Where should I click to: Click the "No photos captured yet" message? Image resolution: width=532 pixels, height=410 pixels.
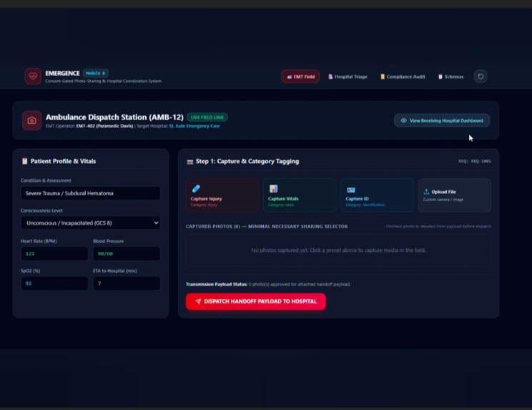[338, 250]
